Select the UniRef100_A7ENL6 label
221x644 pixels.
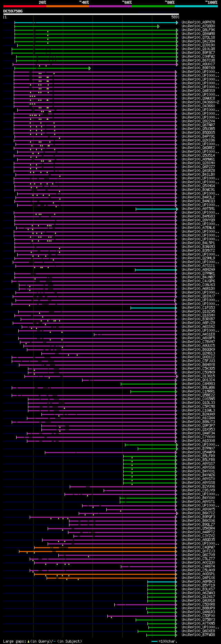click(198, 228)
